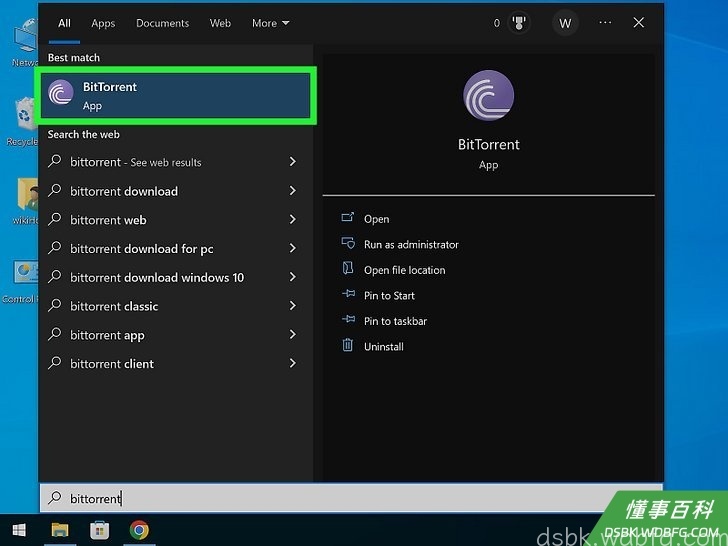
Task: Open the three-dot options menu
Action: 605,23
